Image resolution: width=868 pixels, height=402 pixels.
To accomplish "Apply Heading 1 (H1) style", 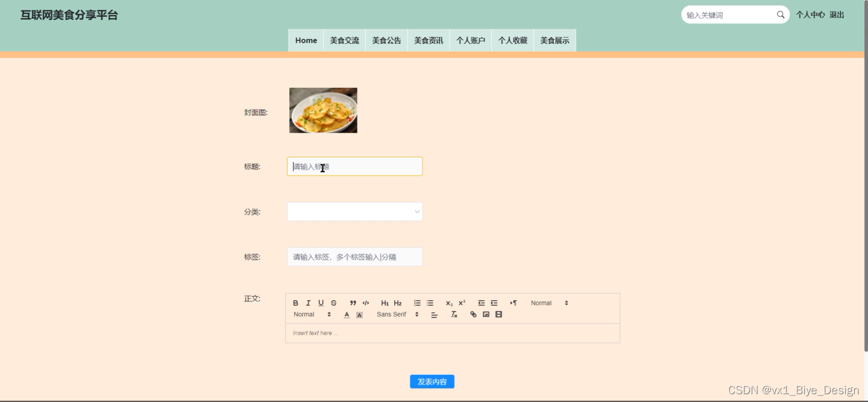I will click(x=385, y=303).
